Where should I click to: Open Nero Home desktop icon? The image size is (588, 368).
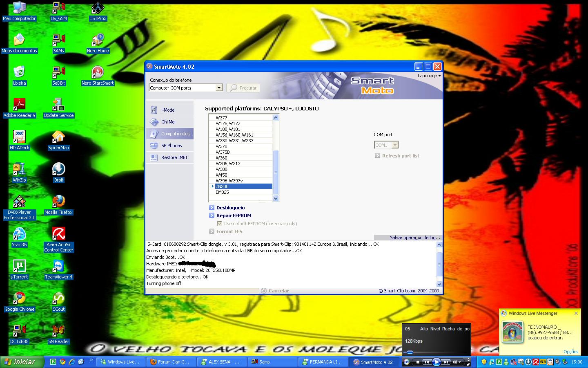(98, 44)
